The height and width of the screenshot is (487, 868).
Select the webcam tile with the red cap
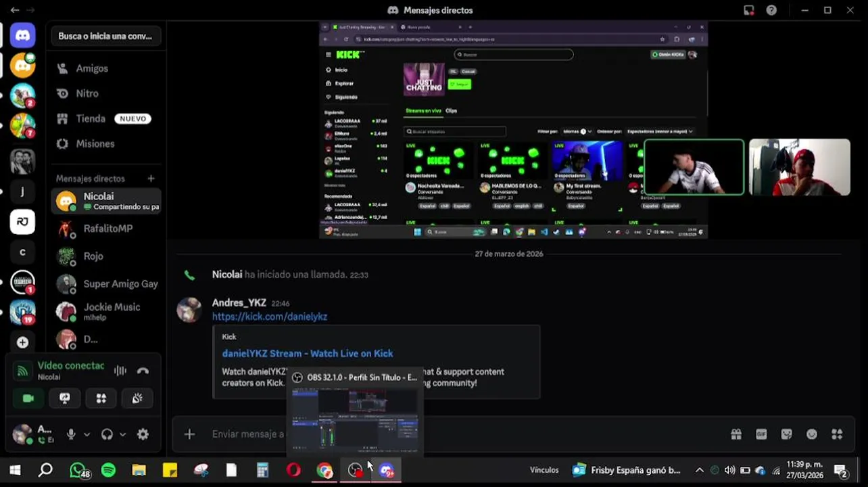pyautogui.click(x=799, y=167)
